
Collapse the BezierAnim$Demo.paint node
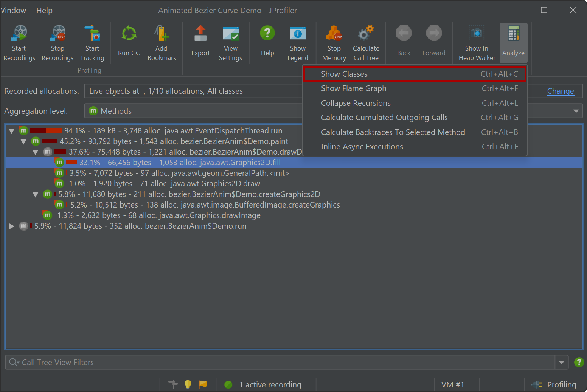coord(23,141)
